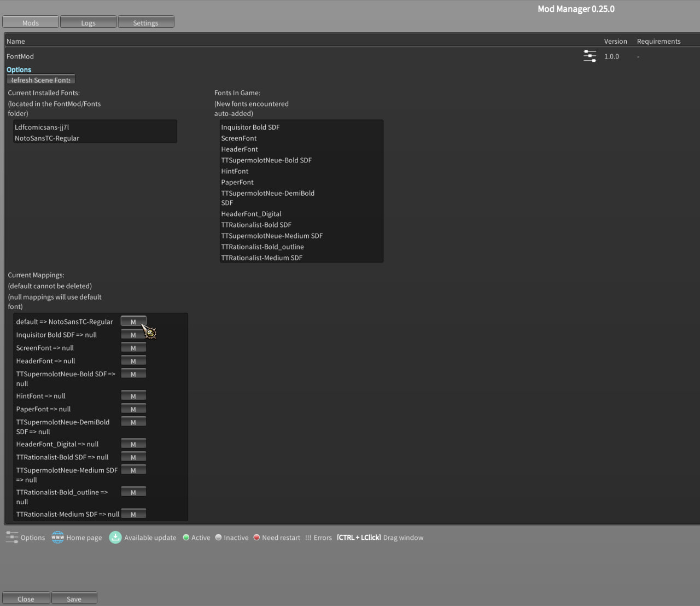Click M button for PaperFont mapping
Viewport: 700px width, 606px height.
(x=133, y=409)
